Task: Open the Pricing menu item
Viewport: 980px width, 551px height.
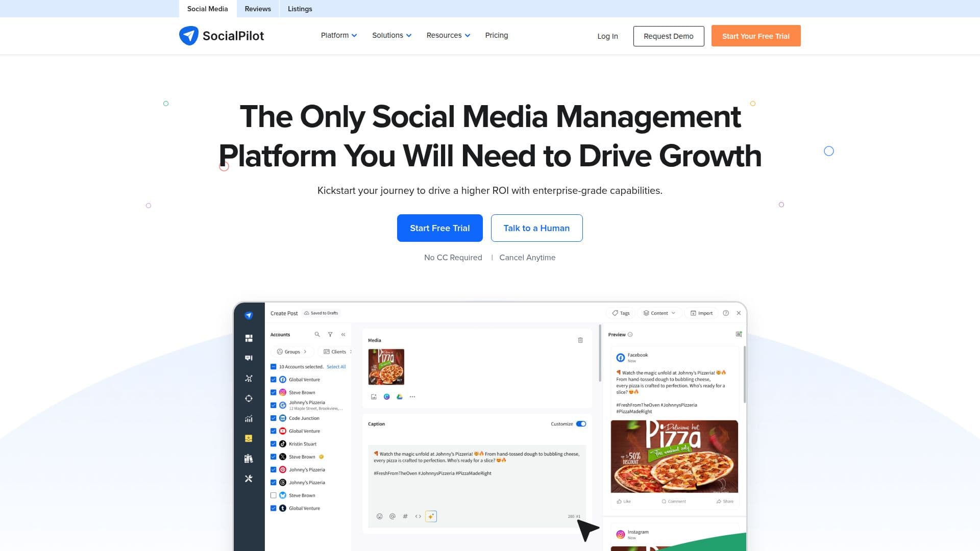Action: point(497,35)
